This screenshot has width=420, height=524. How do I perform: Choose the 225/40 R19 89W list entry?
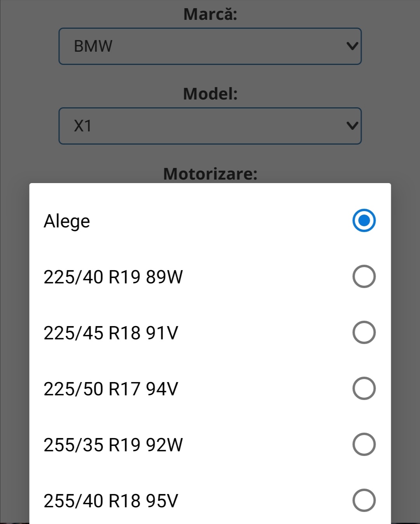pyautogui.click(x=113, y=277)
